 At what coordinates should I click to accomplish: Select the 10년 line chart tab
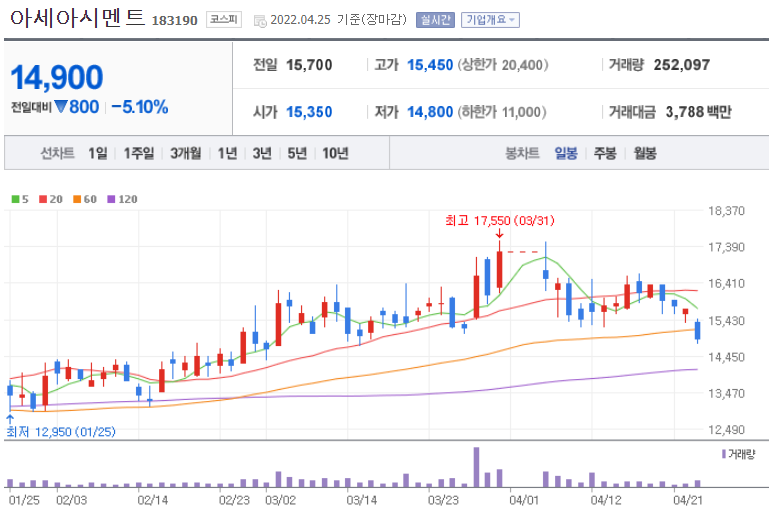click(x=335, y=154)
